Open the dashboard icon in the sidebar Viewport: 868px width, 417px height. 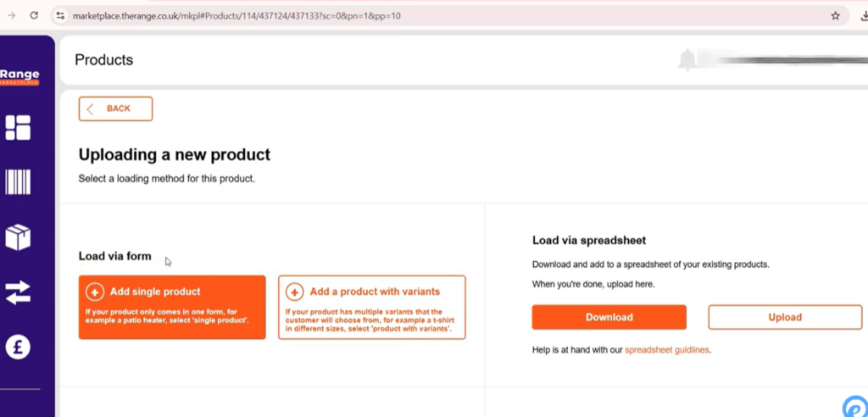pyautogui.click(x=18, y=127)
